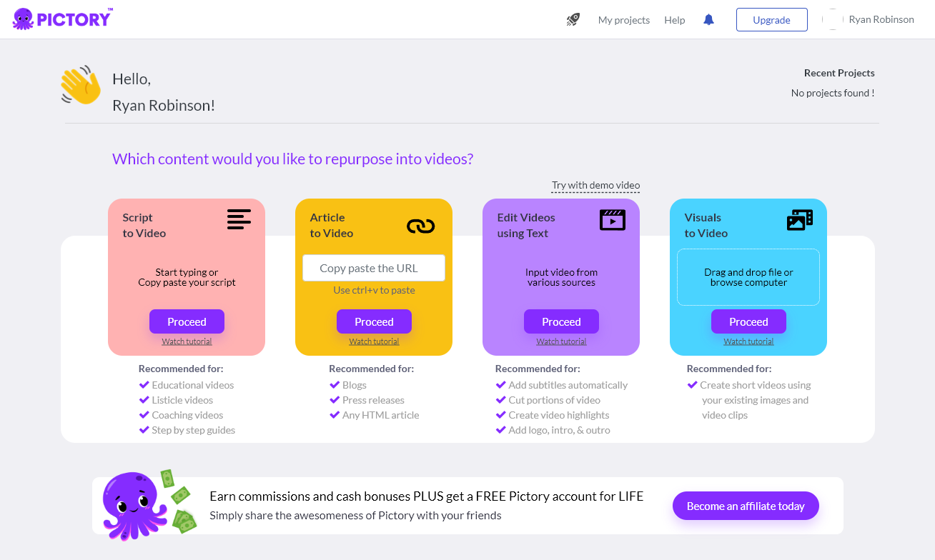
Task: Expand Recent Projects section
Action: pyautogui.click(x=838, y=73)
